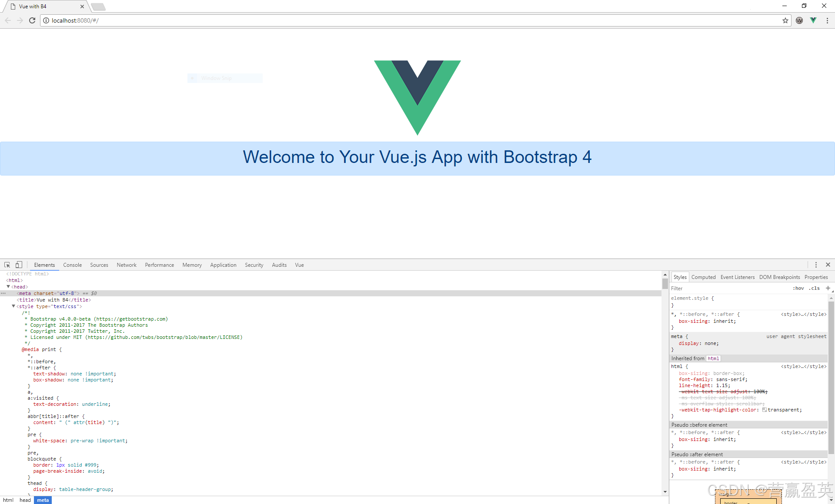Toggle the :hov pseudo-class state pane

[799, 288]
